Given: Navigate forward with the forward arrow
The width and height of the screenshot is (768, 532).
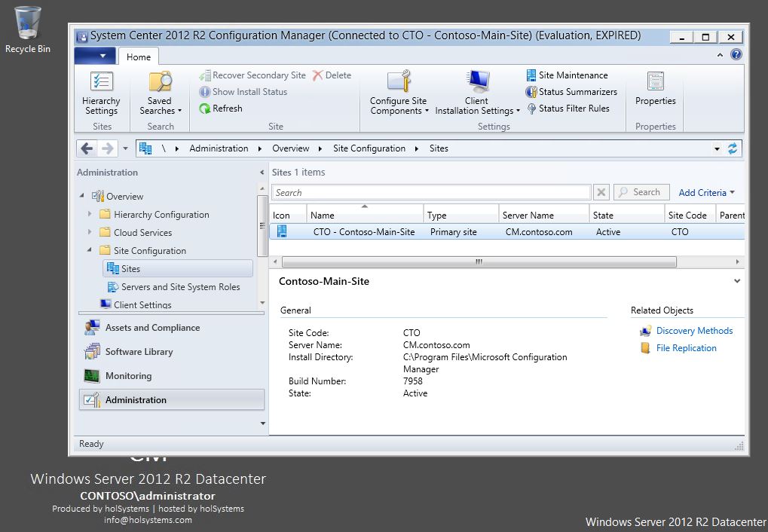Looking at the screenshot, I should [107, 148].
